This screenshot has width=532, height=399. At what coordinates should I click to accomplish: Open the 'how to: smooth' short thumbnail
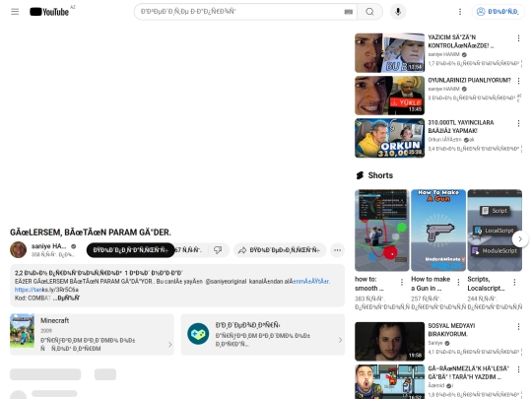[x=381, y=230]
